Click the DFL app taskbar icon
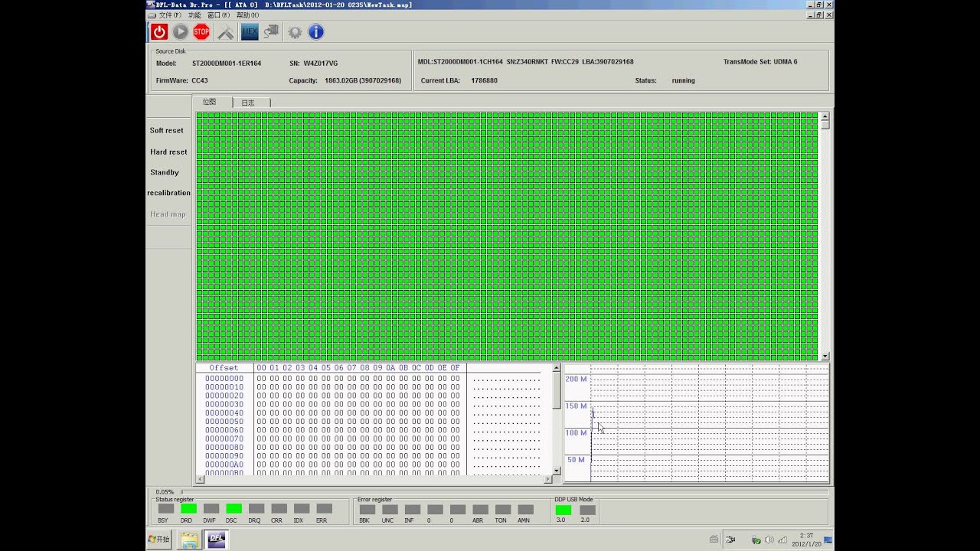The width and height of the screenshot is (980, 551). (216, 540)
